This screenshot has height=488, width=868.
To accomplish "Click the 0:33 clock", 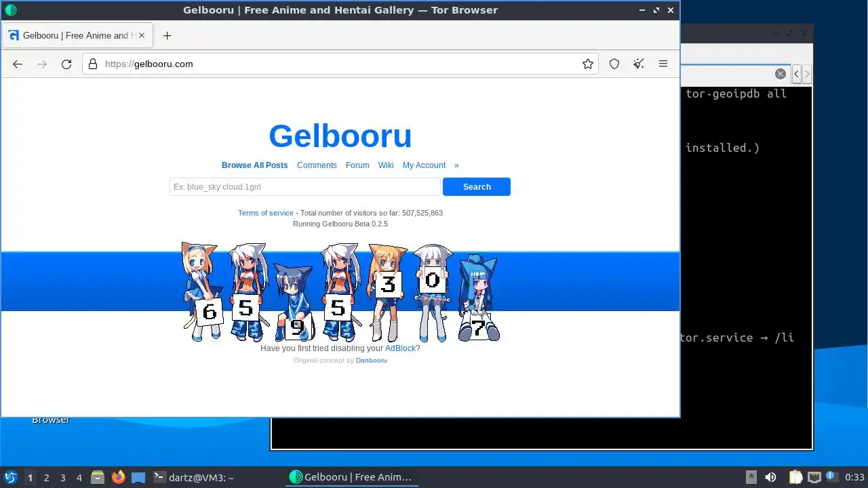I will (854, 478).
